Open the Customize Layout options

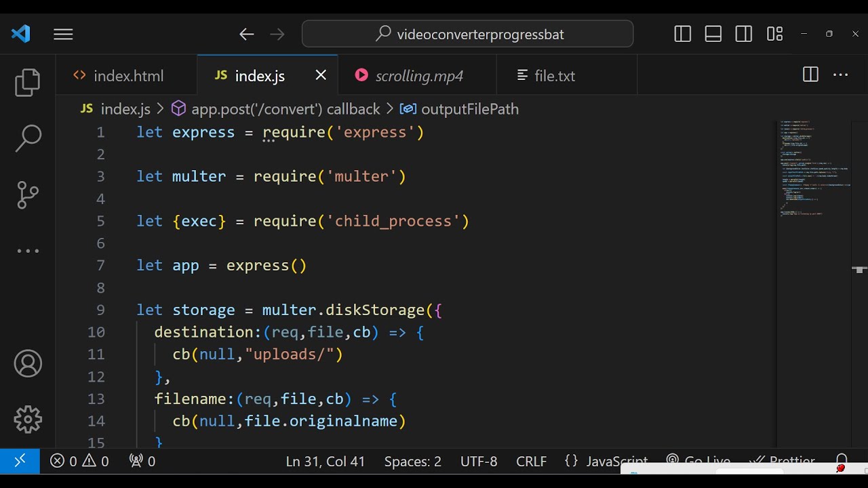774,34
